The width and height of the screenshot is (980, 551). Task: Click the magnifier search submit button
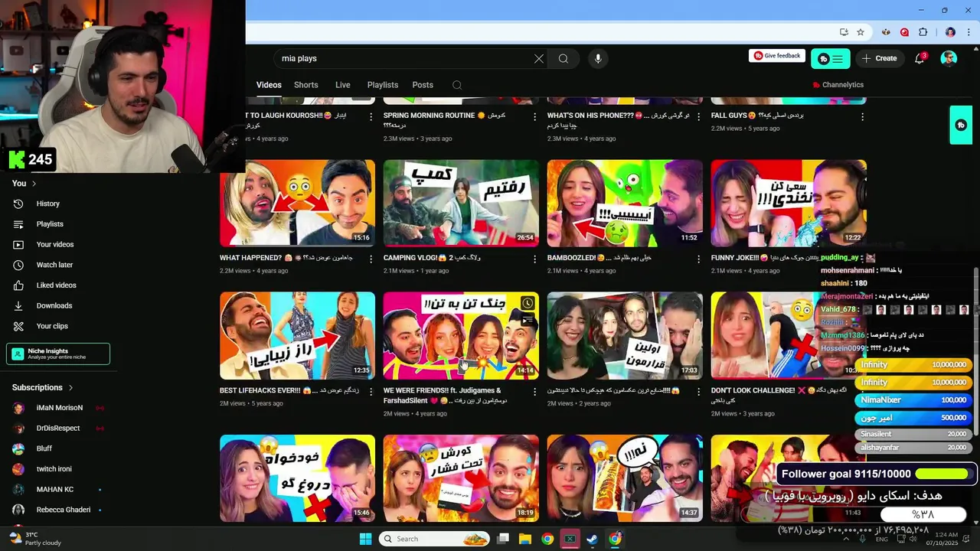coord(563,58)
